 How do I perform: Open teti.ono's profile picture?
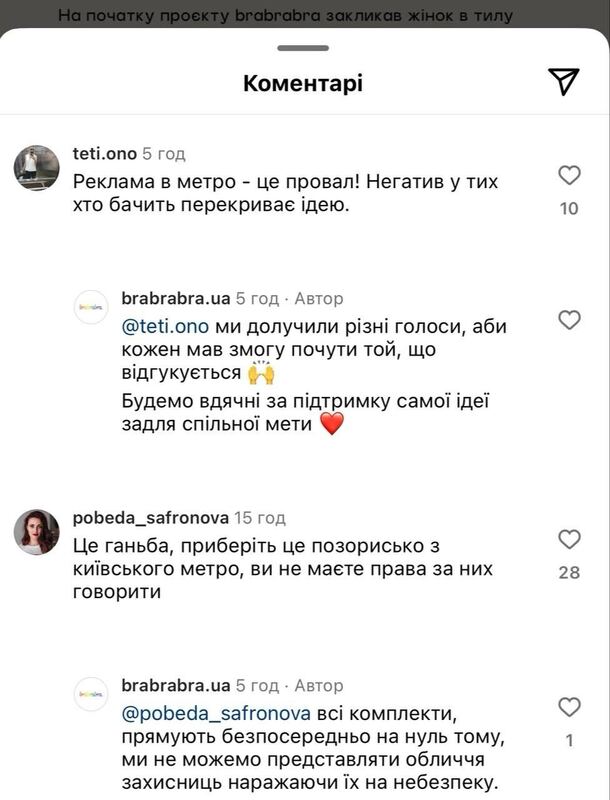36,167
